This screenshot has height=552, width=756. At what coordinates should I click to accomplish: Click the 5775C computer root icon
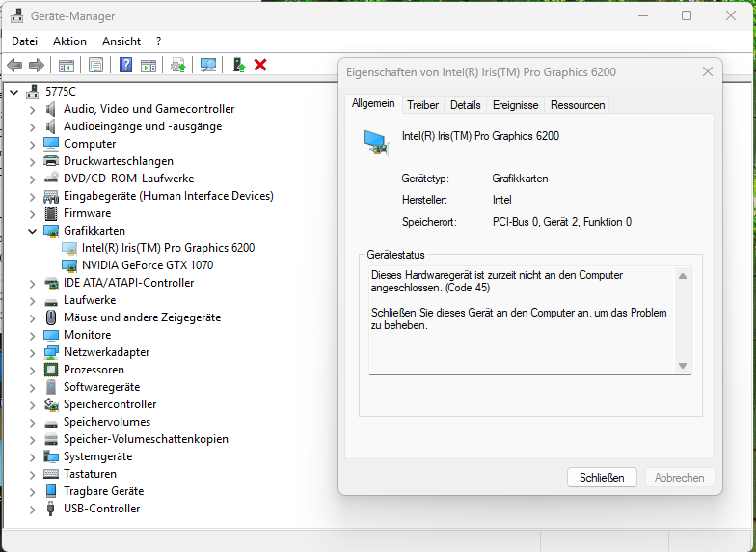(x=33, y=91)
